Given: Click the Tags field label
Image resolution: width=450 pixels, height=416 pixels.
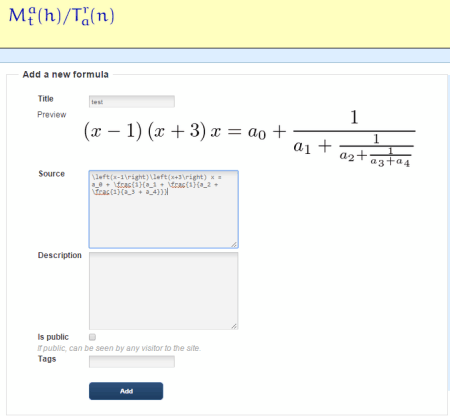Looking at the screenshot, I should pos(47,359).
